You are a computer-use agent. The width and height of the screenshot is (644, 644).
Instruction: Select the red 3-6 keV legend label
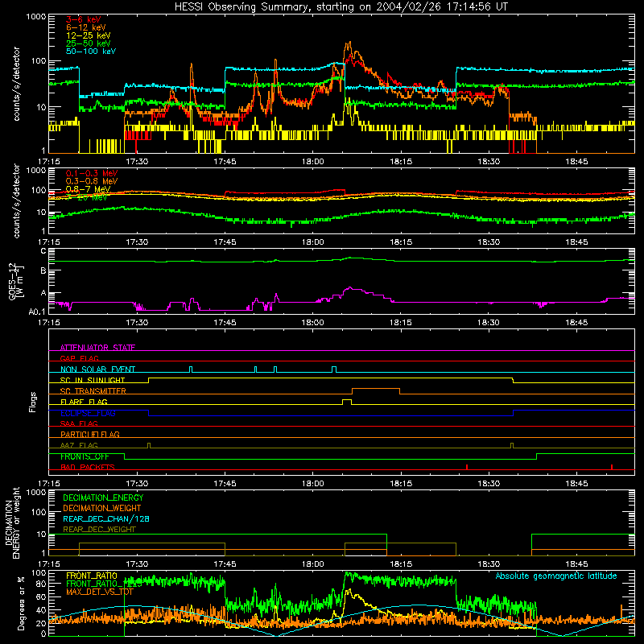click(x=84, y=19)
